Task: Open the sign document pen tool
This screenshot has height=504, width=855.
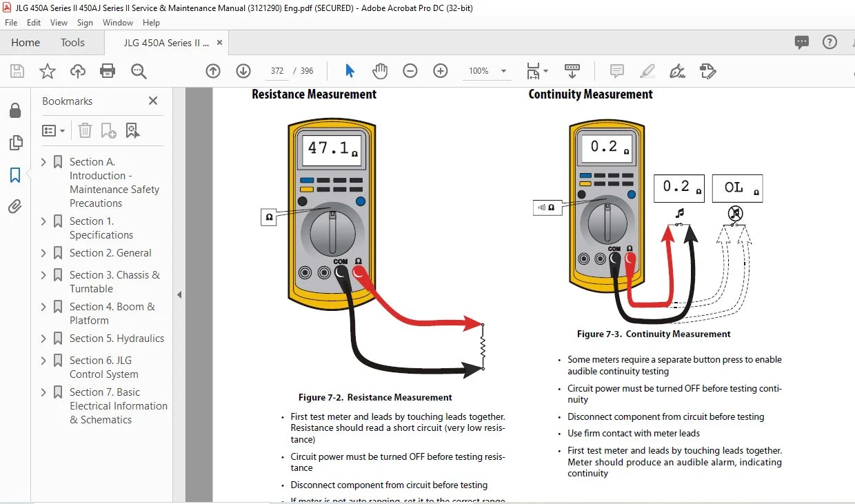Action: [677, 71]
